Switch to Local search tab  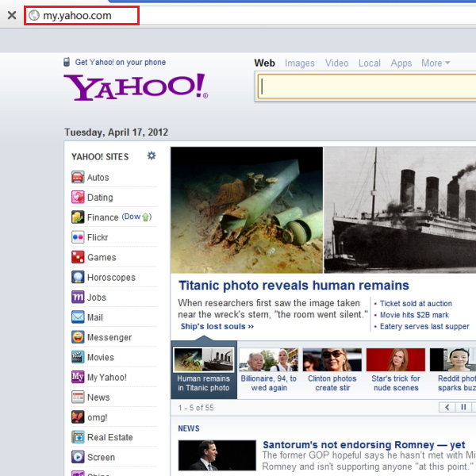(x=370, y=63)
